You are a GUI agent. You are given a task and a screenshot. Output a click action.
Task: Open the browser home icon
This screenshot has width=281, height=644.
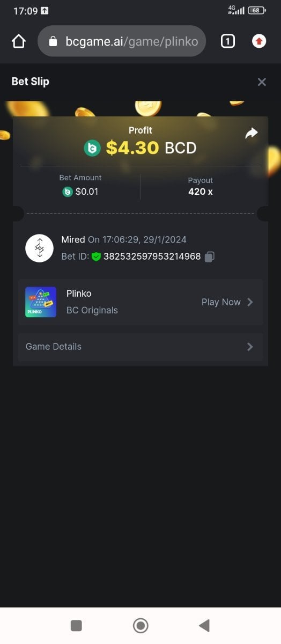pos(19,41)
